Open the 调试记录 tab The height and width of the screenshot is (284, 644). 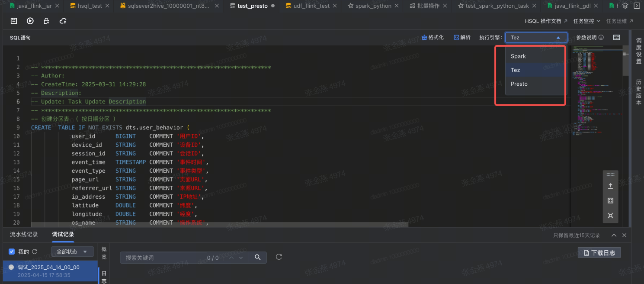click(x=63, y=235)
